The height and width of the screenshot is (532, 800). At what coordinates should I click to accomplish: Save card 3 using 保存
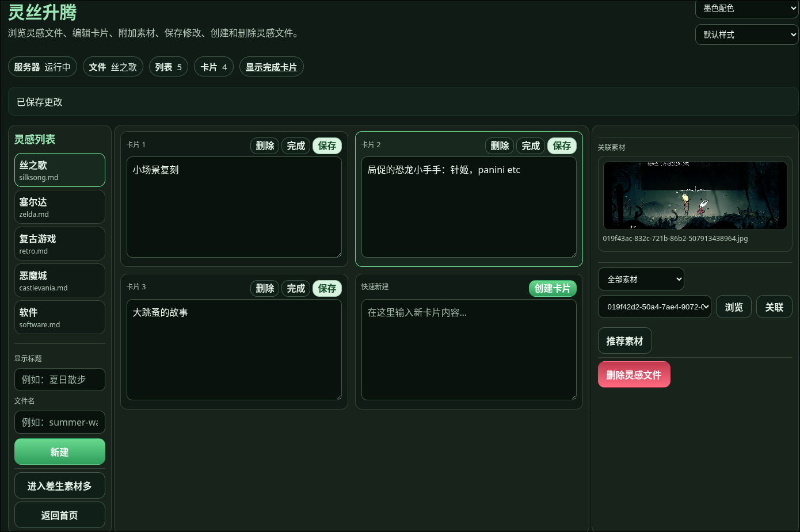click(x=327, y=288)
